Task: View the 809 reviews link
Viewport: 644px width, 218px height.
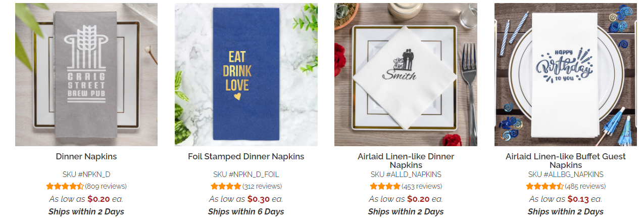Action: [x=106, y=186]
